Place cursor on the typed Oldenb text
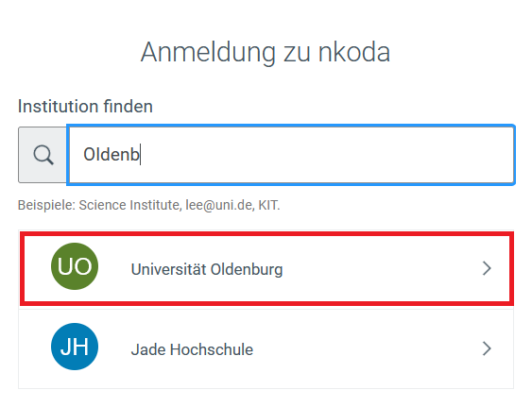Viewport: 532px width, 407px height. pyautogui.click(x=112, y=155)
